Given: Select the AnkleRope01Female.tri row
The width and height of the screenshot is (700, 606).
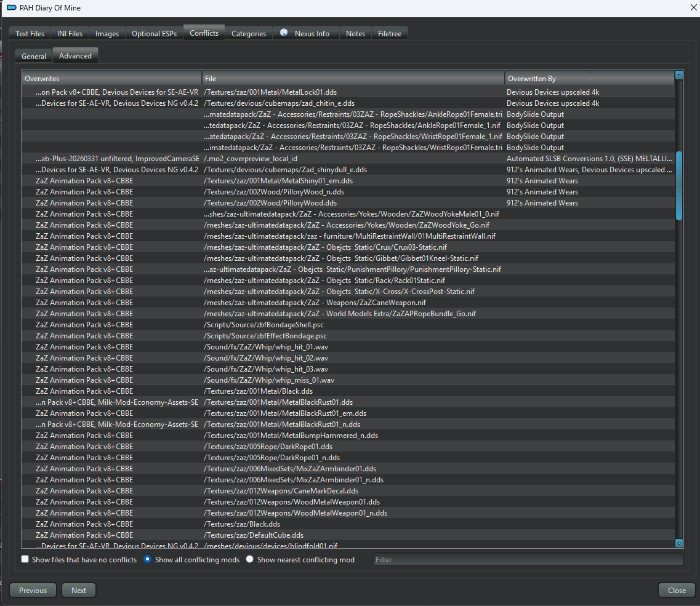Looking at the screenshot, I should tap(348, 114).
